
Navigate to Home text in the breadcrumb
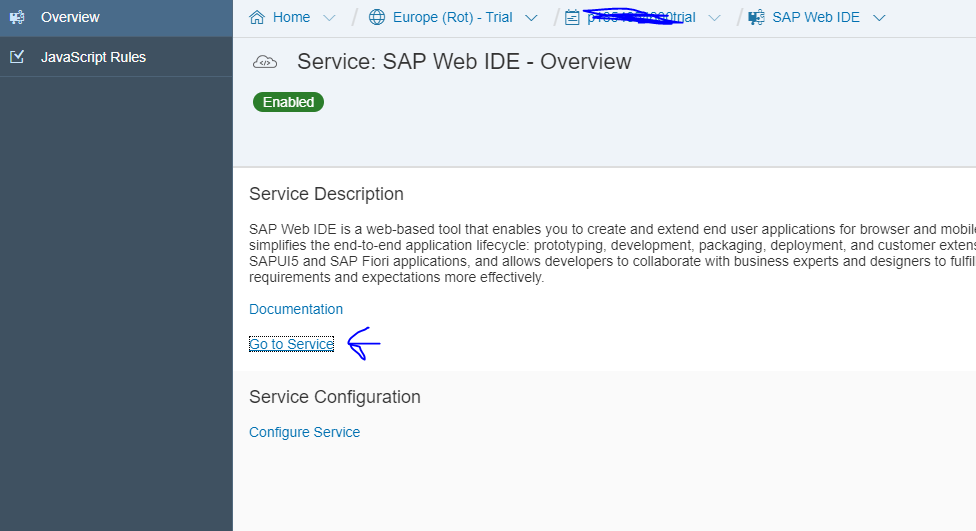[292, 17]
